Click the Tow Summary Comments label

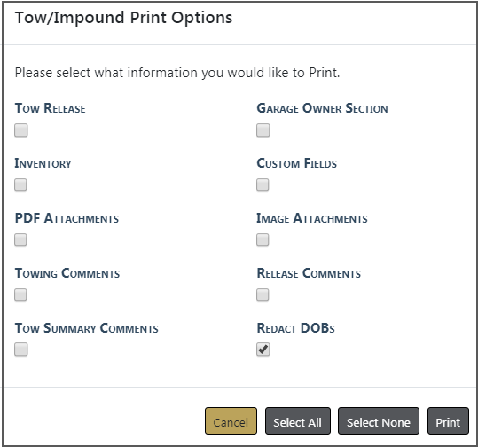[87, 328]
